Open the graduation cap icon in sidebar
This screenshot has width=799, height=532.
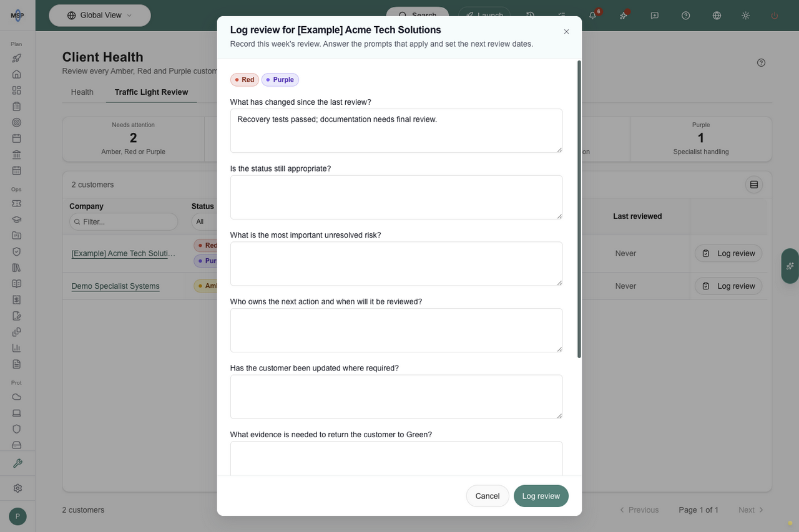pos(17,220)
